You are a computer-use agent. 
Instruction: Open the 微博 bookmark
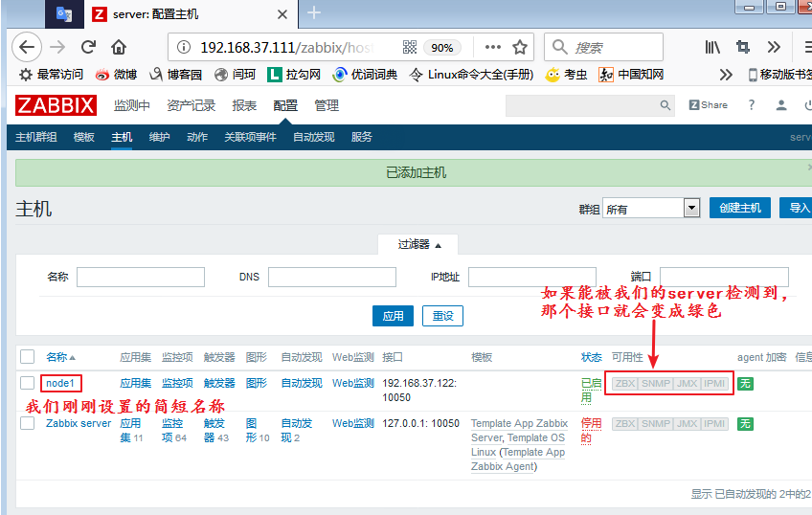pyautogui.click(x=116, y=75)
